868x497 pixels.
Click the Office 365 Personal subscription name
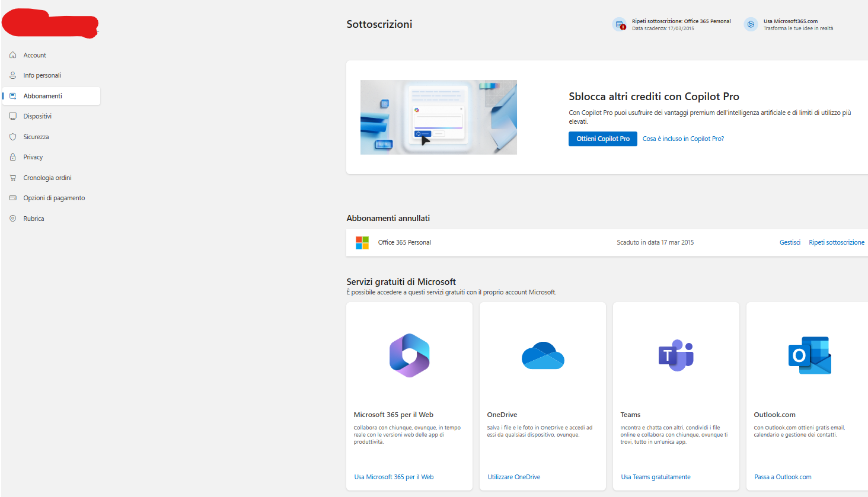pos(404,242)
